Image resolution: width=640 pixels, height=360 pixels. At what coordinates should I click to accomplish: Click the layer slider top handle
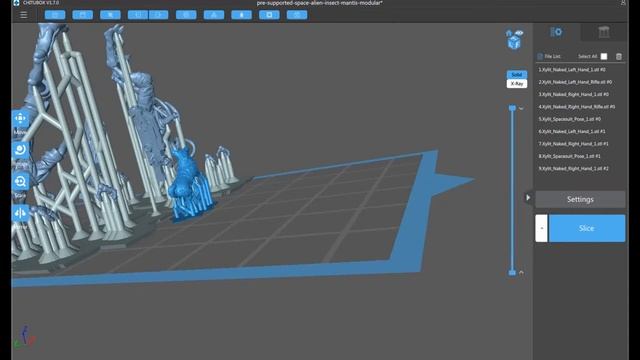tap(512, 108)
